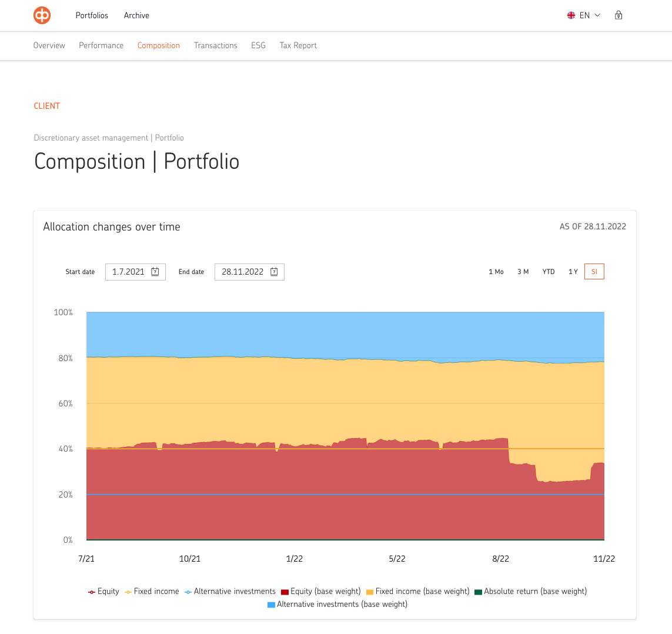Switch to the Performance tab
Screen dimensions: 672x634
pyautogui.click(x=101, y=45)
